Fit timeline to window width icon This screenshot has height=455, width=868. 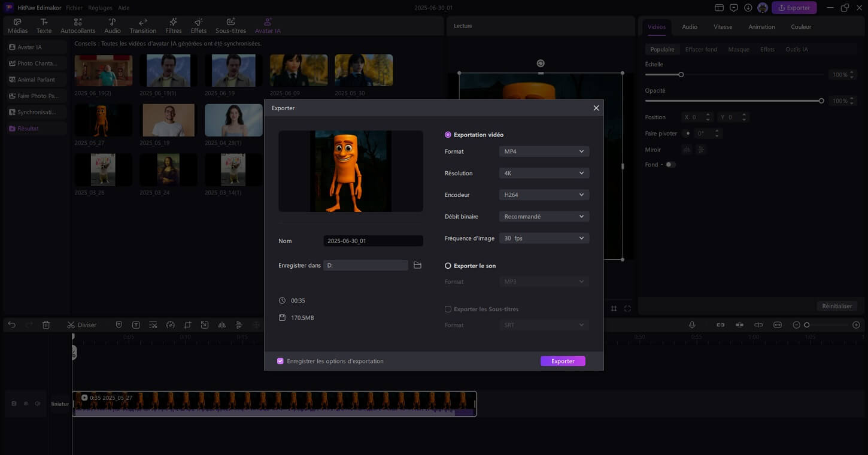coord(778,325)
